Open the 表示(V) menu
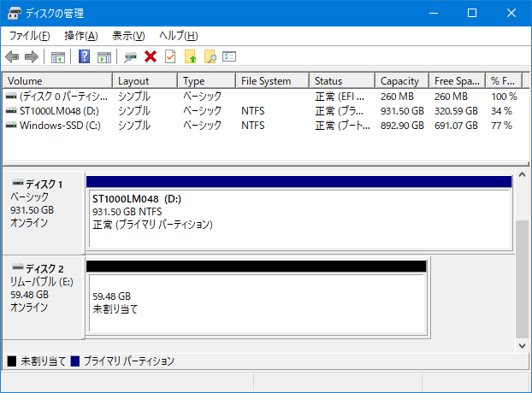532x393 pixels. [x=128, y=36]
